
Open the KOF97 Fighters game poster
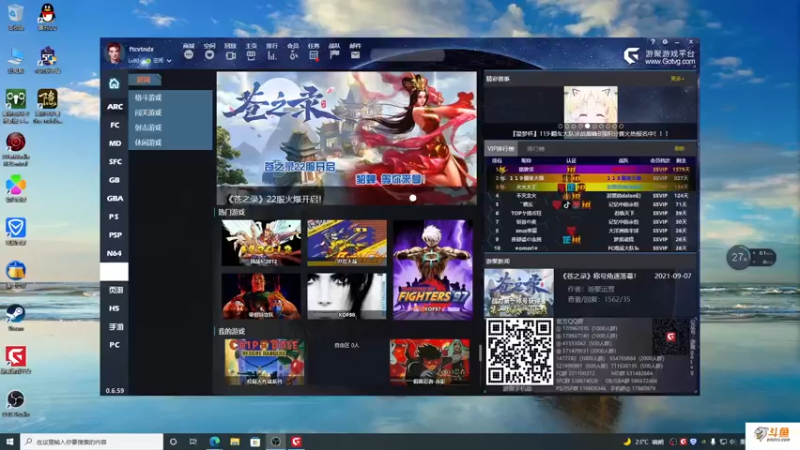(433, 270)
